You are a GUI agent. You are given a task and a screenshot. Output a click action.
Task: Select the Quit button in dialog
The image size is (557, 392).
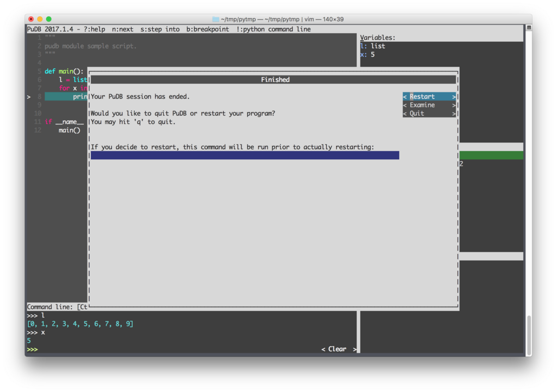coord(429,114)
